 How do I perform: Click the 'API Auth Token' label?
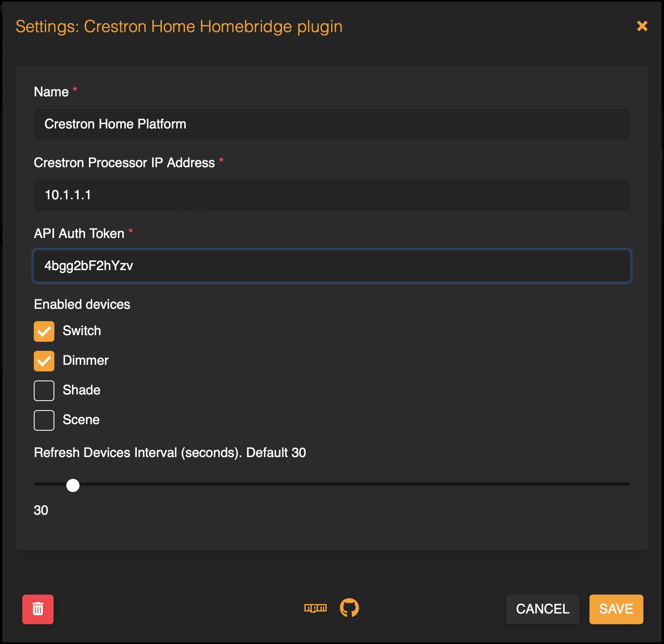(x=79, y=233)
